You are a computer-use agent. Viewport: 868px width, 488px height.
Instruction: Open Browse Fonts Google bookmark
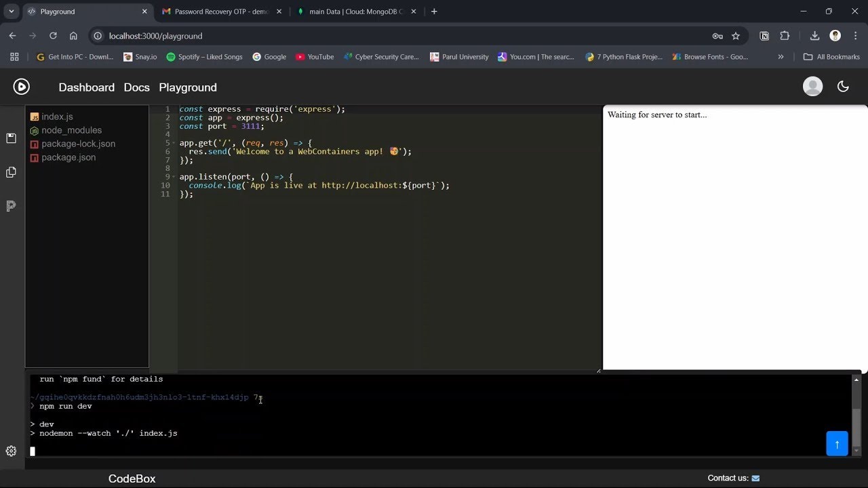(x=710, y=57)
